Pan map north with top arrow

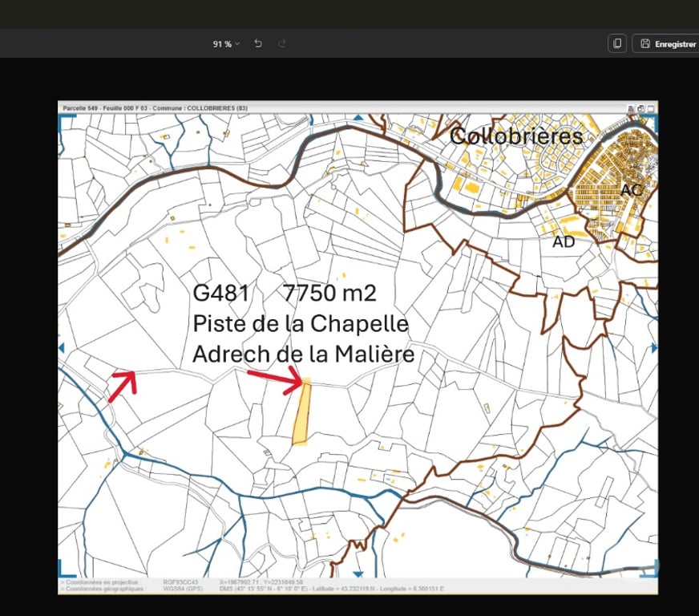358,119
